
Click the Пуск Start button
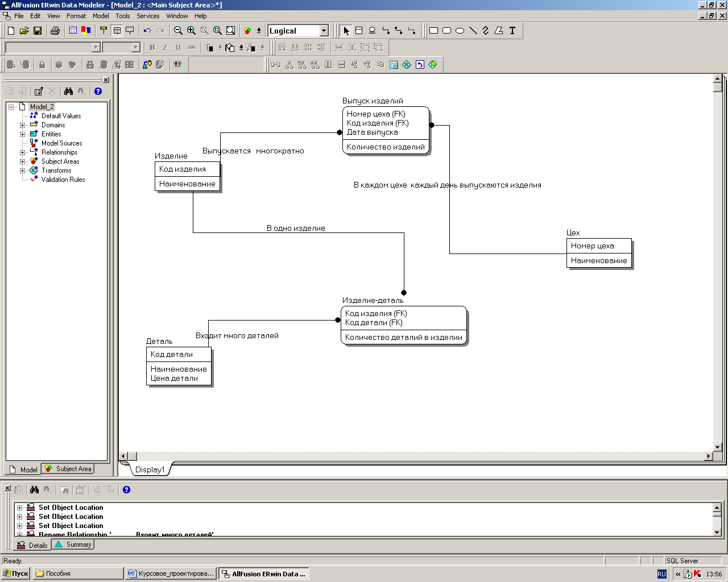coord(16,573)
